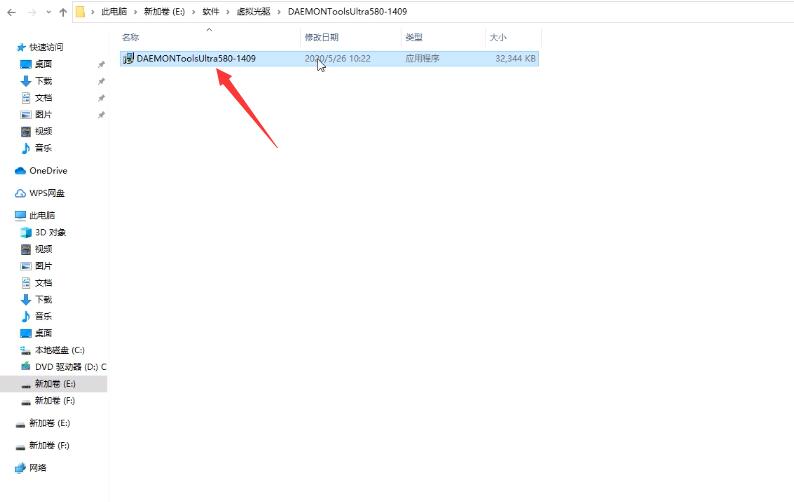Click the 快速访问 star icon
794x502 pixels.
coord(21,47)
